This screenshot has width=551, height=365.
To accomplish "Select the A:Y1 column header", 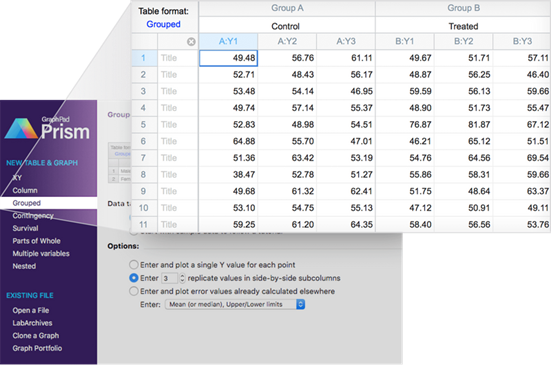I will point(228,41).
